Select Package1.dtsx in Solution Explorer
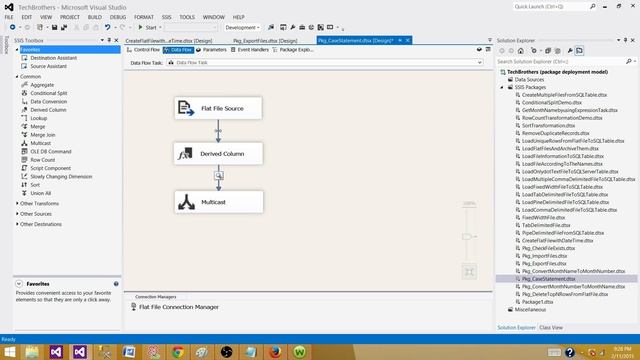Image resolution: width=640 pixels, height=360 pixels. pos(537,302)
